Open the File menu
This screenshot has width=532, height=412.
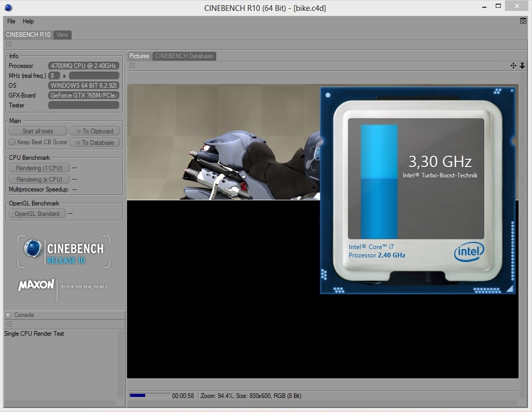coord(11,21)
